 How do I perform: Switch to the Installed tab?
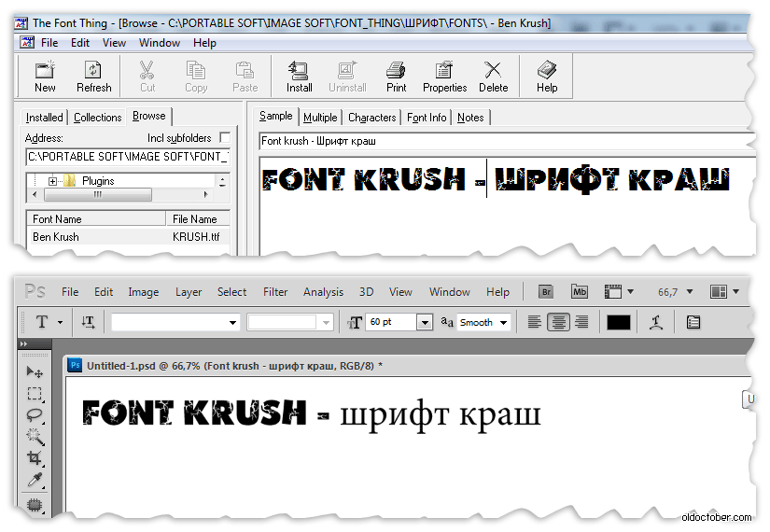pos(44,118)
